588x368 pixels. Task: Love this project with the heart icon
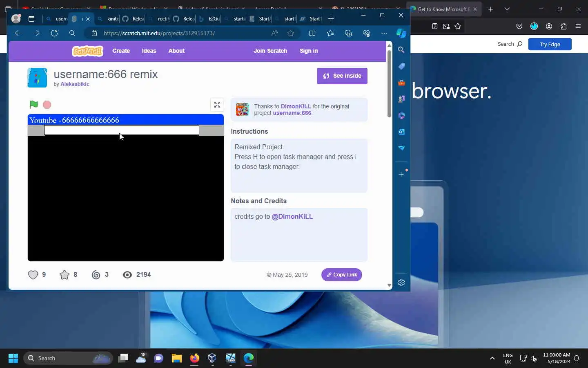33,275
